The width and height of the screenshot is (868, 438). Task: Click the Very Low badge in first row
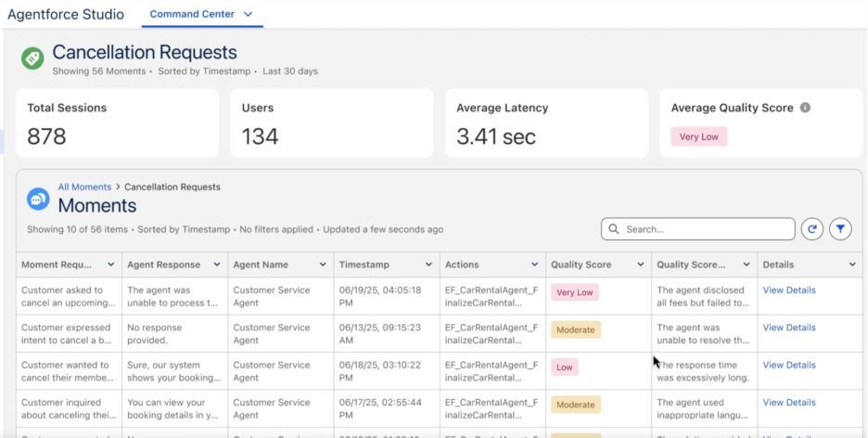click(575, 292)
